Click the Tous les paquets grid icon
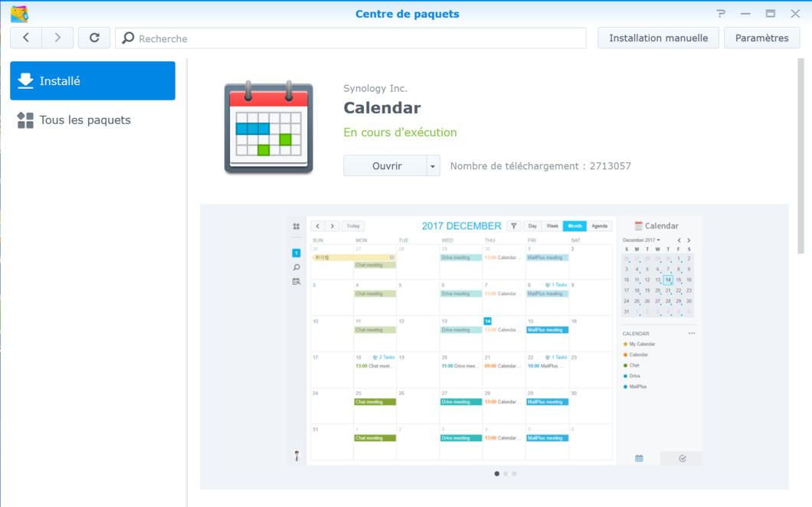 25,120
